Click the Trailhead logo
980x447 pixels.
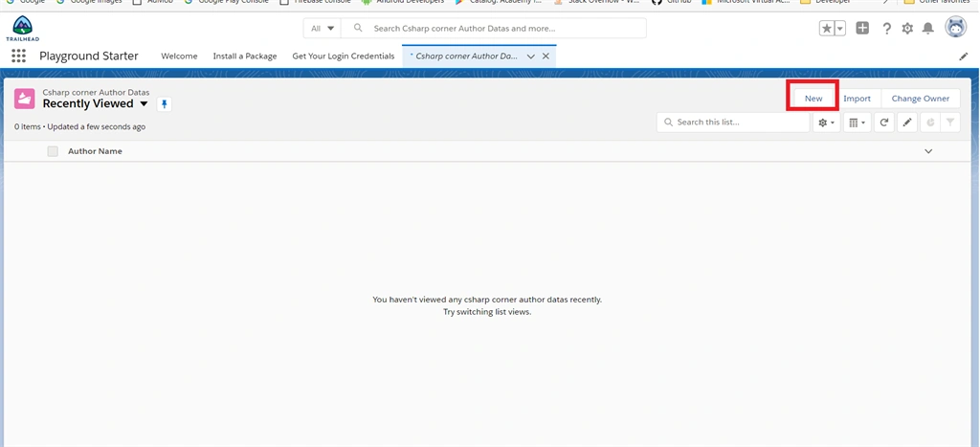[x=23, y=29]
